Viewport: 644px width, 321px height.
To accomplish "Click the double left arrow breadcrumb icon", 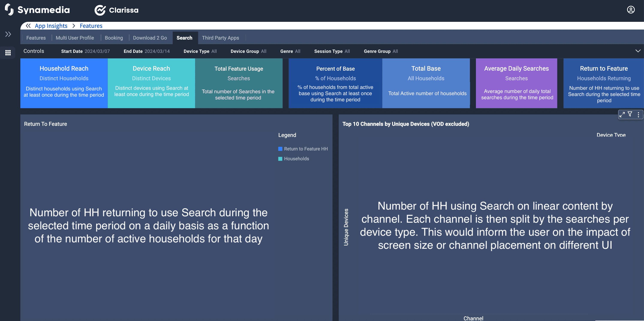I will tap(28, 26).
